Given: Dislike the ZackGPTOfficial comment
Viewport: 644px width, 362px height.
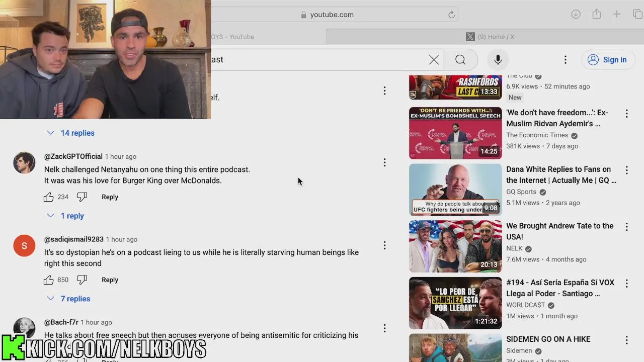Looking at the screenshot, I should point(82,197).
